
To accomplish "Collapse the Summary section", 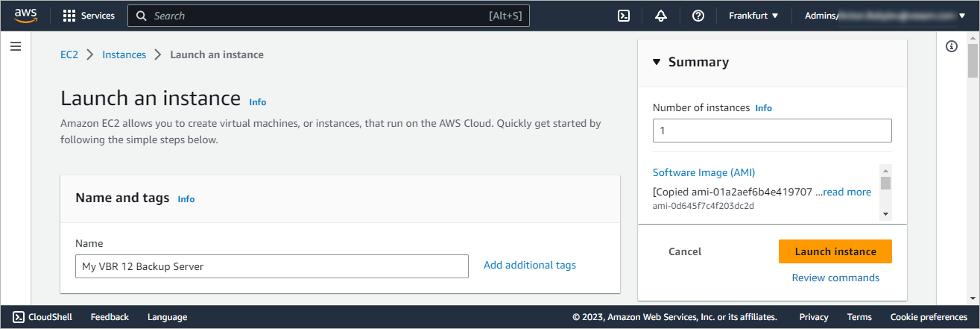I will pyautogui.click(x=657, y=62).
